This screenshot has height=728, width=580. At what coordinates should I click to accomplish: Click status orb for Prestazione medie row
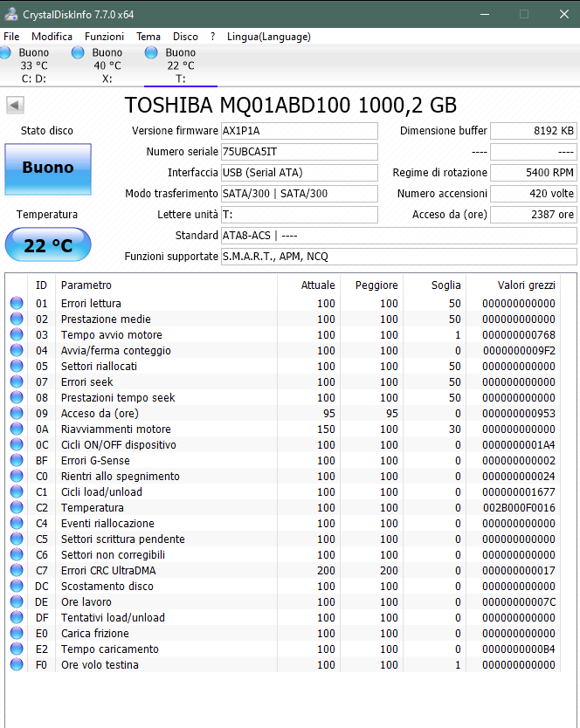click(17, 319)
